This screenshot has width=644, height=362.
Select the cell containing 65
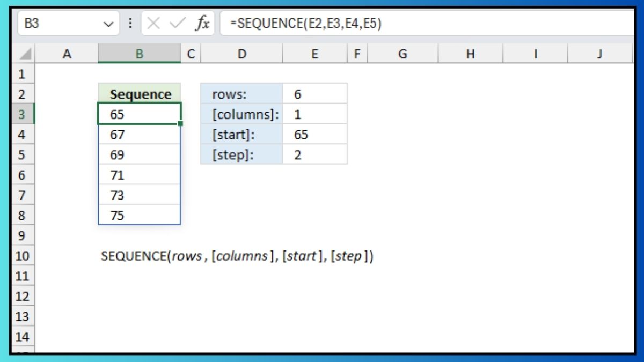click(x=139, y=114)
